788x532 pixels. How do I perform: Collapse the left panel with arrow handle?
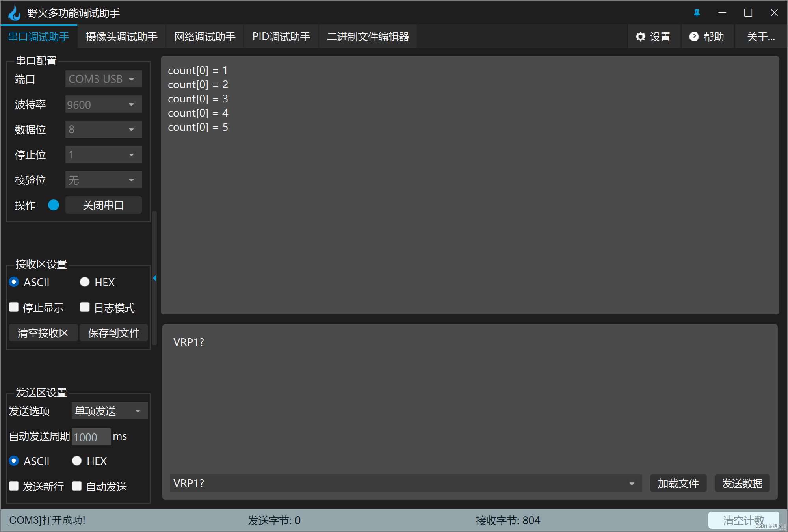point(154,278)
